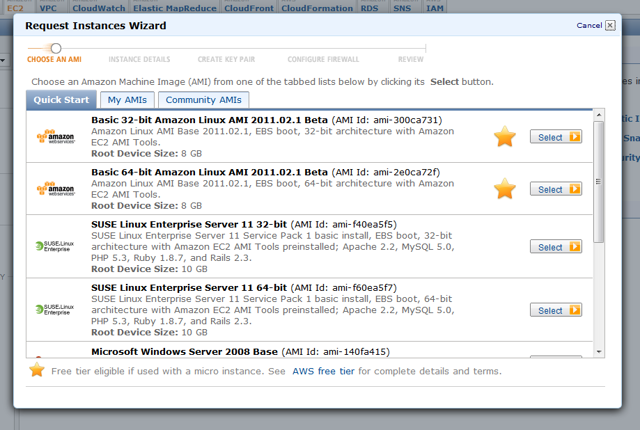Click the Configure Firewall wizard step
The height and width of the screenshot is (430, 640).
323,60
